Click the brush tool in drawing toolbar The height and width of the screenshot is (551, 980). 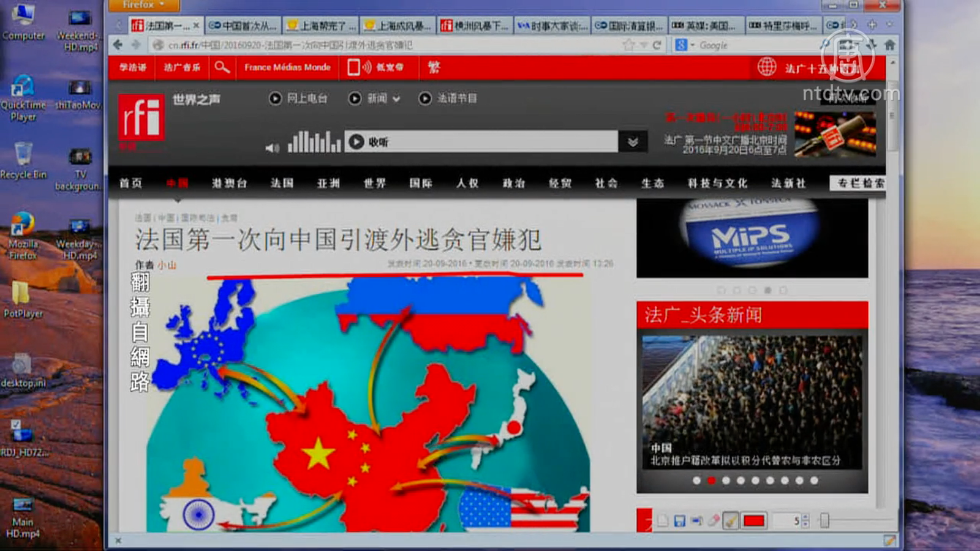tap(730, 520)
